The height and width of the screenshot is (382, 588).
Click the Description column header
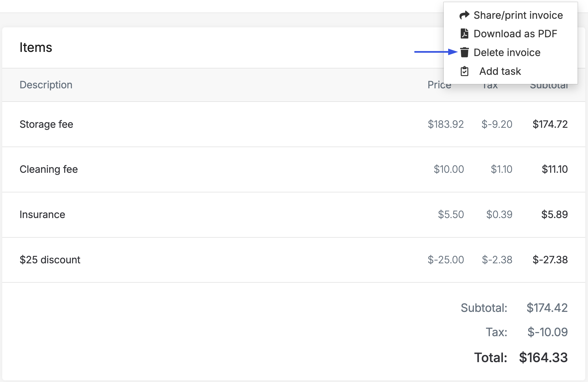click(46, 85)
